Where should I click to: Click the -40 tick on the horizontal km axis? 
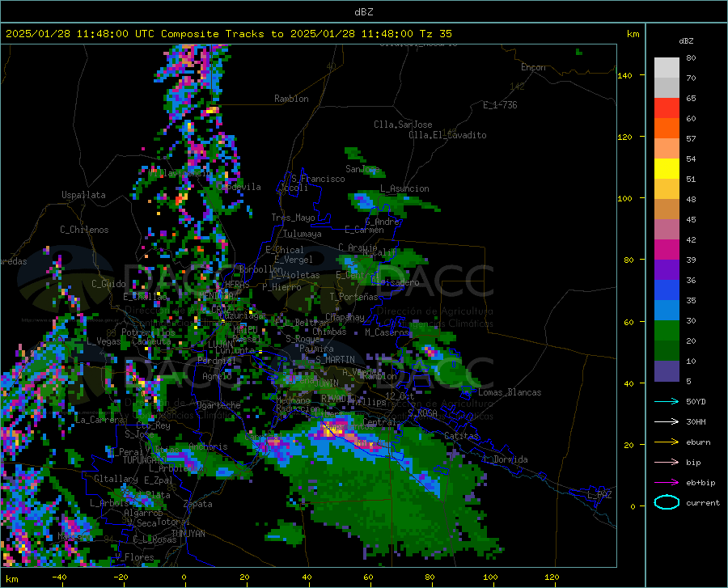pyautogui.click(x=59, y=577)
